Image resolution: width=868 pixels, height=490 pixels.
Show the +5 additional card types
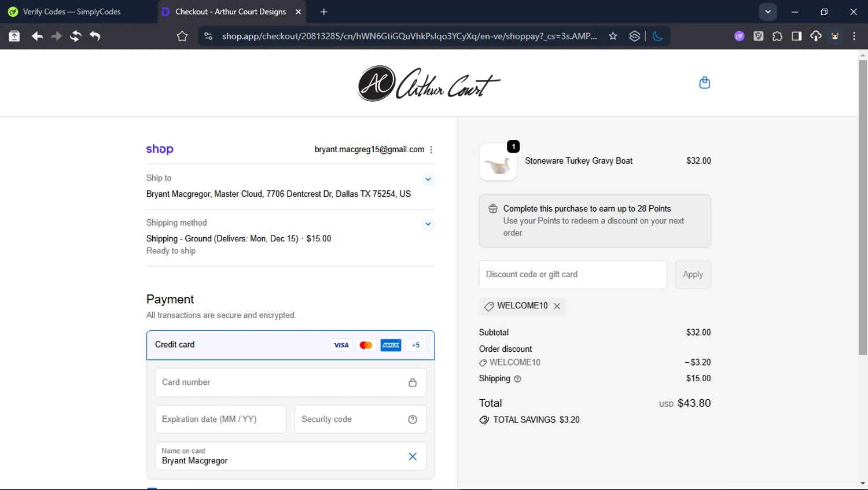click(415, 345)
